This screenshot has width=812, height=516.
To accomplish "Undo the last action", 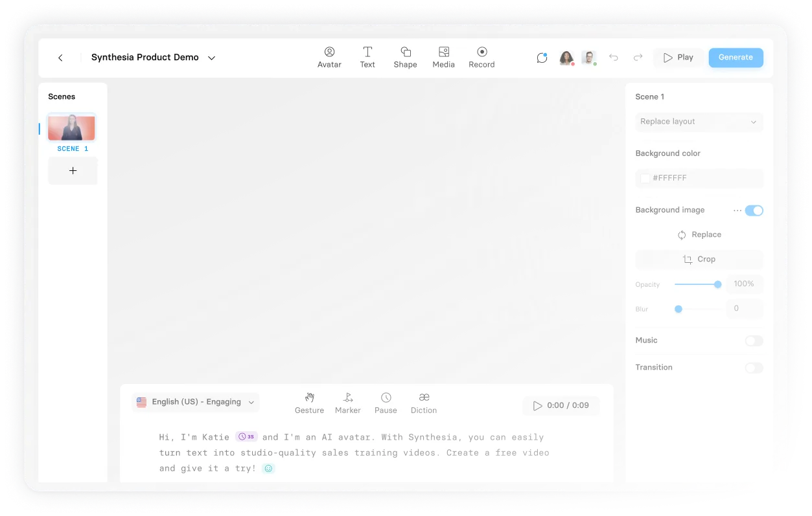I will tap(614, 58).
